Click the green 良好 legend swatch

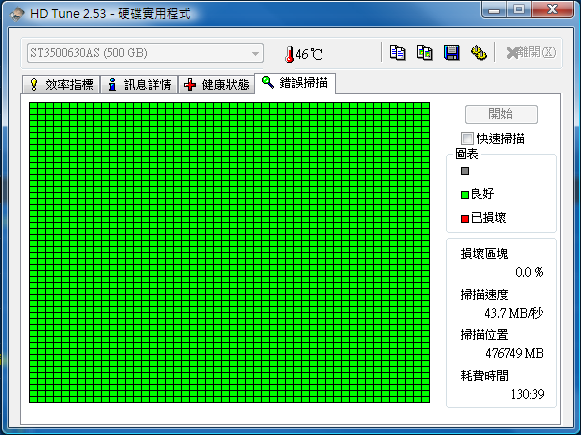pyautogui.click(x=465, y=195)
